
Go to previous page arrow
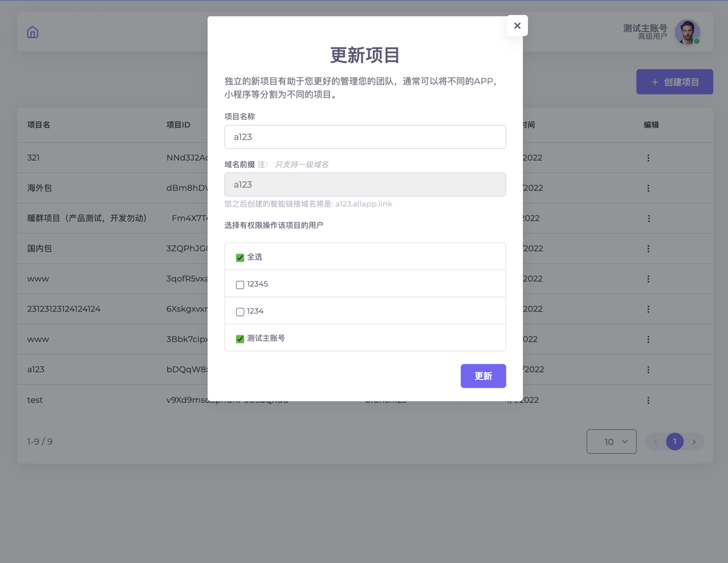[655, 442]
